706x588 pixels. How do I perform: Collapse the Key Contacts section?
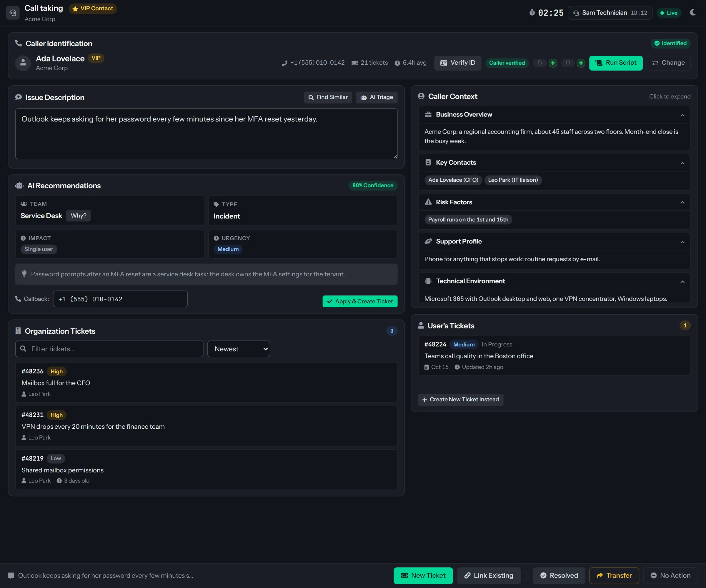tap(554, 163)
